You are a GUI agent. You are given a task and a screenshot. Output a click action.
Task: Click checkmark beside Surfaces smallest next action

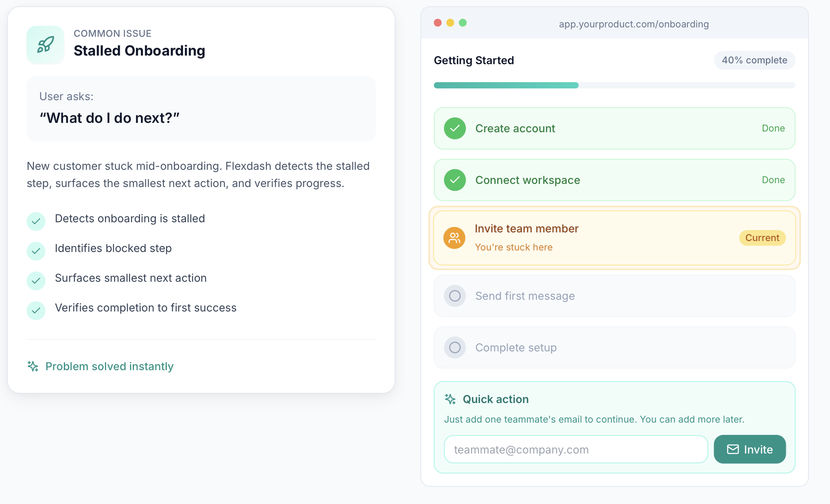tap(36, 281)
